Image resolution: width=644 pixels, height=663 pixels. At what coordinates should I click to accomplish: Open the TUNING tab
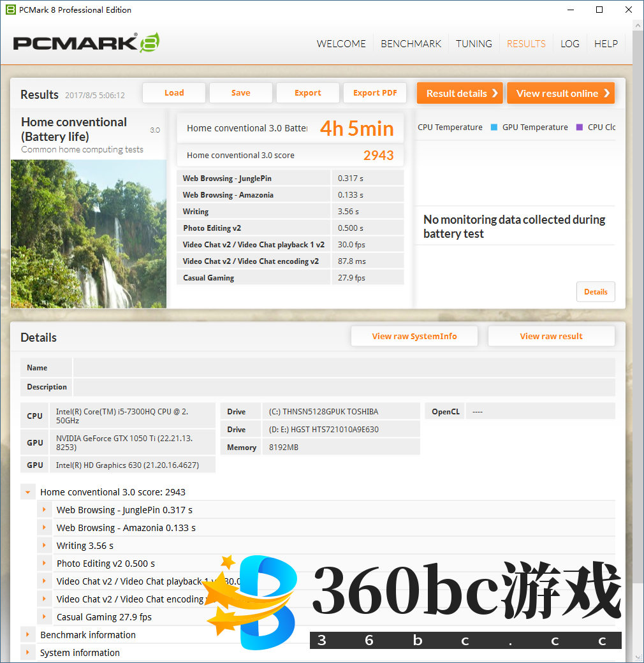pos(474,43)
